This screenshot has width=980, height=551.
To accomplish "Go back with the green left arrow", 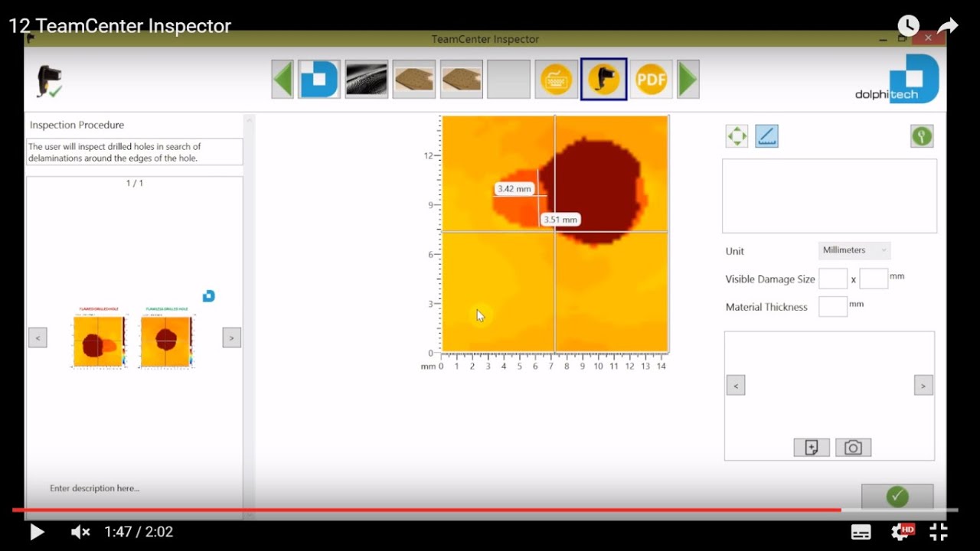I will (283, 80).
